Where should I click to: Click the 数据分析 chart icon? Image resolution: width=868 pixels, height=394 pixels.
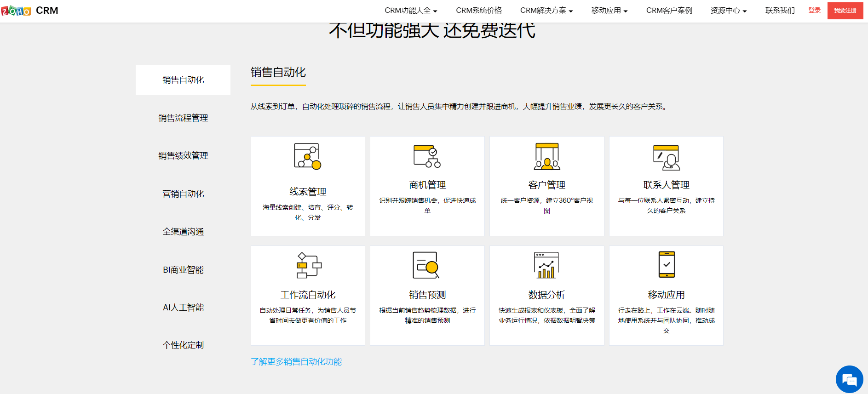[x=546, y=265]
